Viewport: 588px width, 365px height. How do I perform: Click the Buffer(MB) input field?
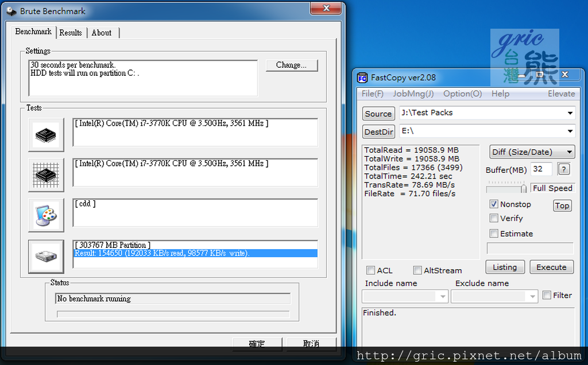click(x=541, y=169)
